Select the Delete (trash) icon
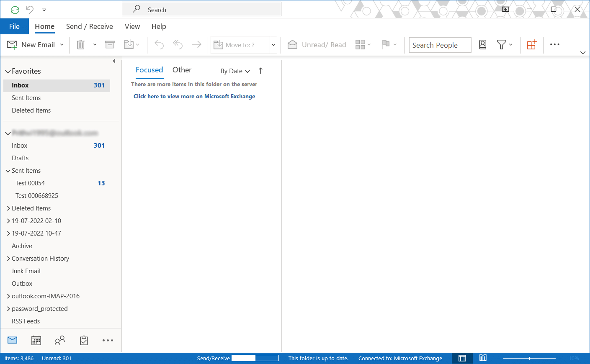 click(x=80, y=44)
